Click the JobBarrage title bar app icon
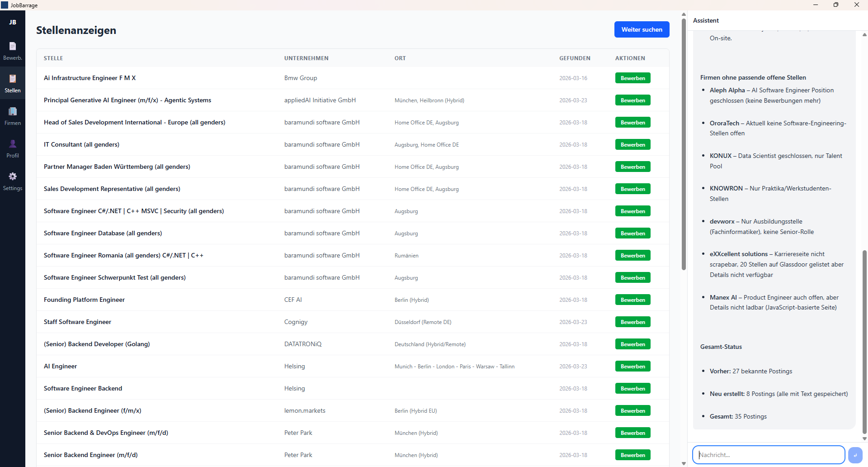The height and width of the screenshot is (467, 868). (x=5, y=5)
